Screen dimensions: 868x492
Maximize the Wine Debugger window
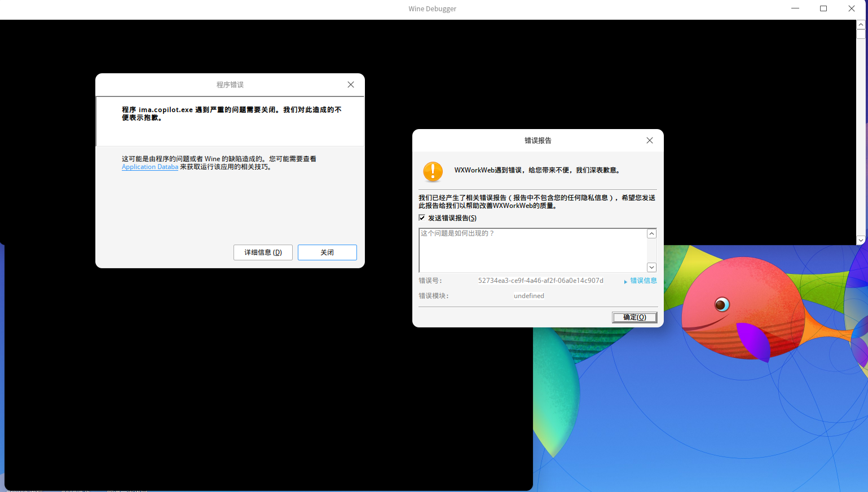823,8
